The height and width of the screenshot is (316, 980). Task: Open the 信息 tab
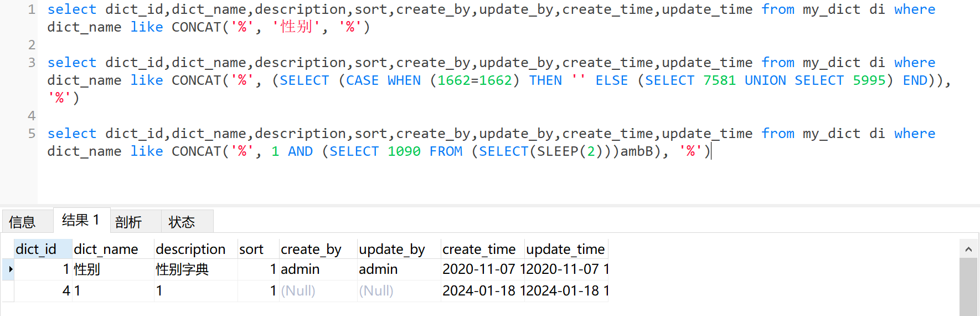(22, 222)
